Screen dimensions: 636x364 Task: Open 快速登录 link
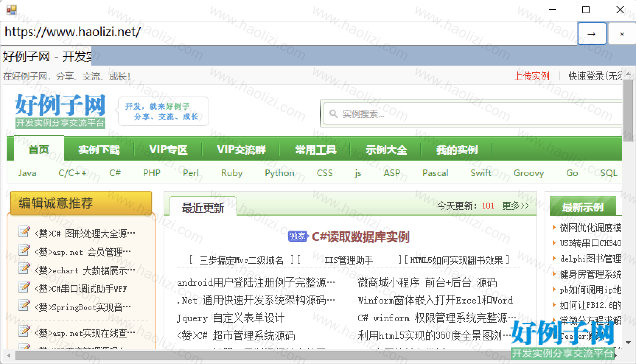[x=595, y=76]
